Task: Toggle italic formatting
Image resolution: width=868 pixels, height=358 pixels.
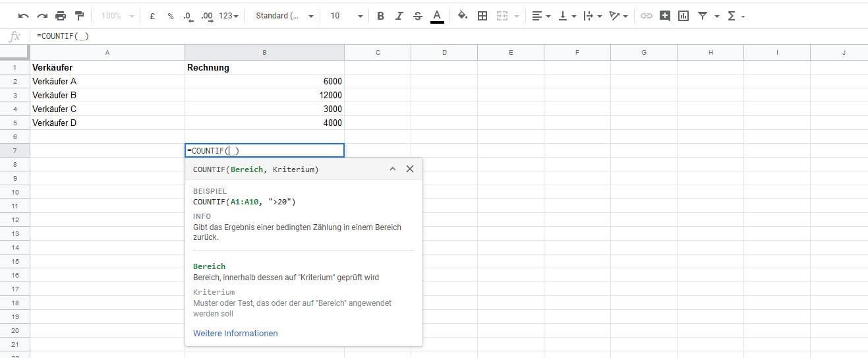Action: pyautogui.click(x=399, y=16)
